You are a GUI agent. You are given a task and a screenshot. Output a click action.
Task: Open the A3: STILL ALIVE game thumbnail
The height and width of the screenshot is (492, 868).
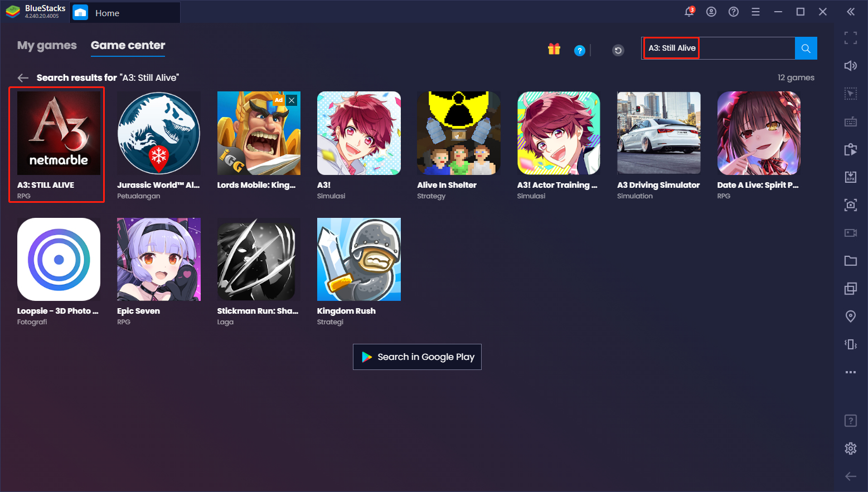[59, 133]
